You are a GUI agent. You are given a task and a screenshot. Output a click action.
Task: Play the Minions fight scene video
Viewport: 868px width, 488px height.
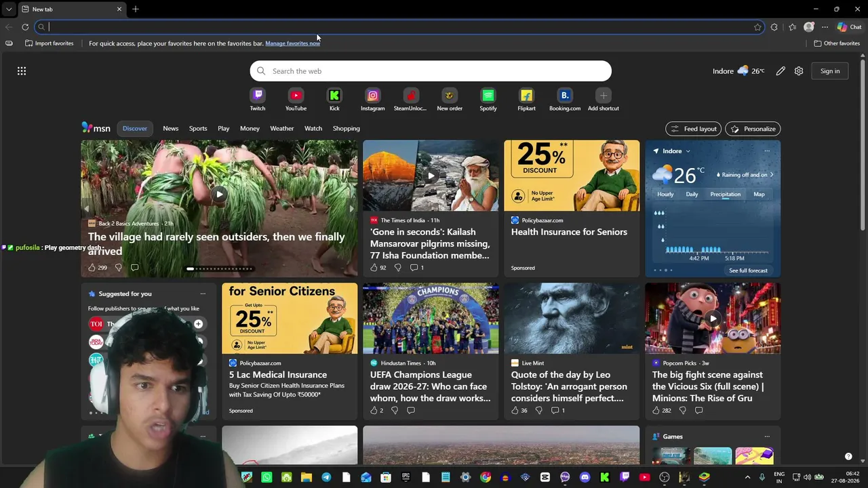click(713, 319)
